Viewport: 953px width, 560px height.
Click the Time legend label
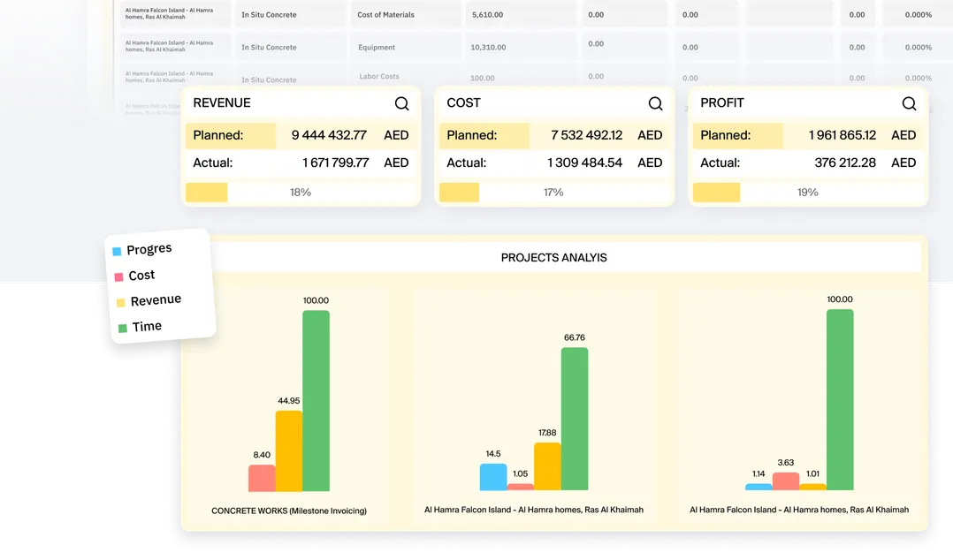click(147, 326)
